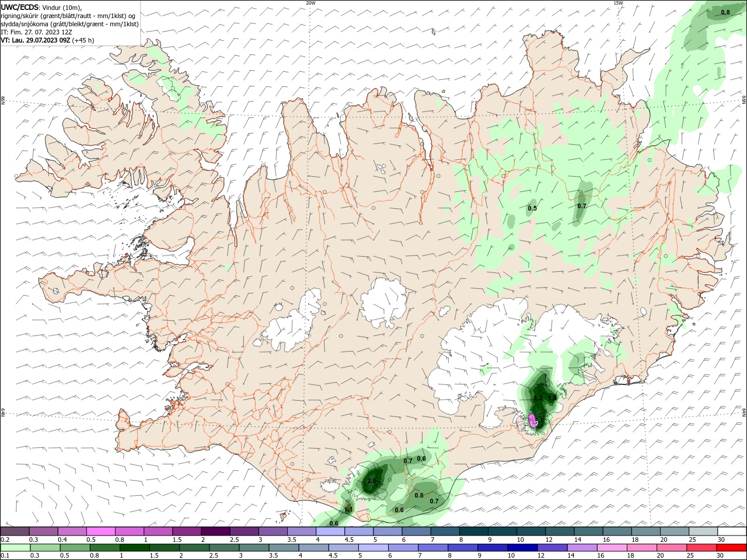Click the light pink 16 swatch in rain legend
Viewport: 747px width, 560px height.
click(612, 548)
